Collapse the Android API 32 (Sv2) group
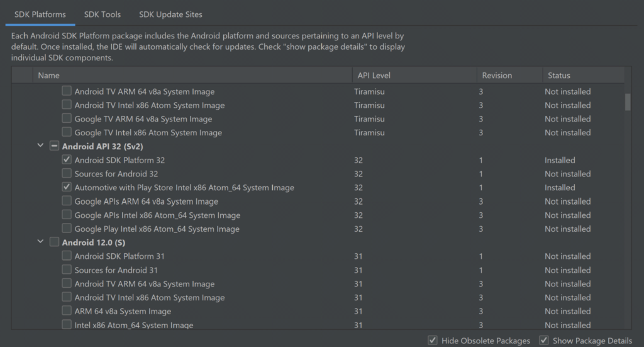This screenshot has width=644, height=347. pos(40,145)
